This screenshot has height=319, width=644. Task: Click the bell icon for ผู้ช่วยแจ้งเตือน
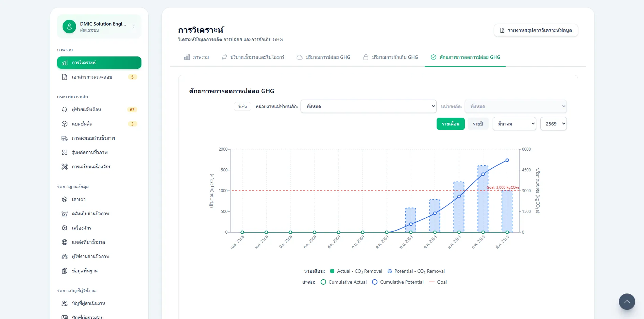click(x=65, y=110)
